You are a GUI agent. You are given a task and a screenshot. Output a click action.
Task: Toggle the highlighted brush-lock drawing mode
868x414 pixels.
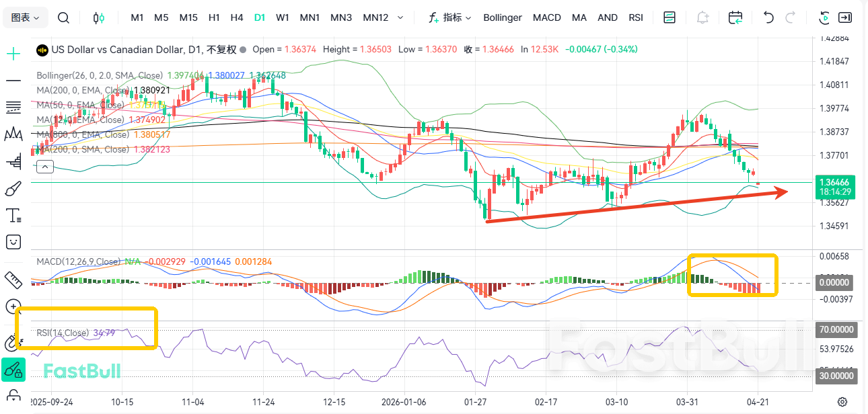(x=13, y=369)
